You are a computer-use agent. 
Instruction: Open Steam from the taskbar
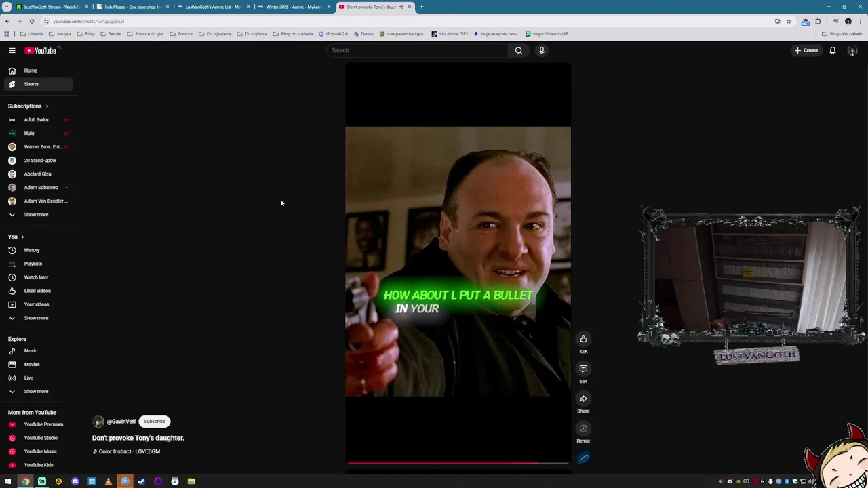[141, 481]
